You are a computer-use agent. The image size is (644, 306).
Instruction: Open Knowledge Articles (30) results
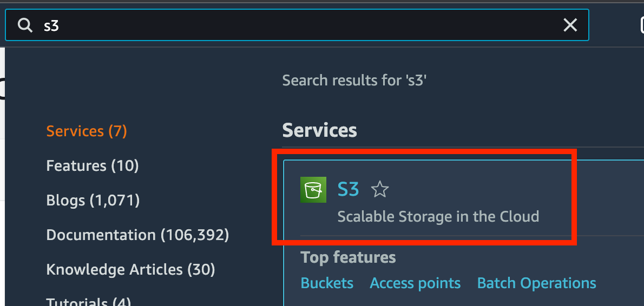pos(130,269)
